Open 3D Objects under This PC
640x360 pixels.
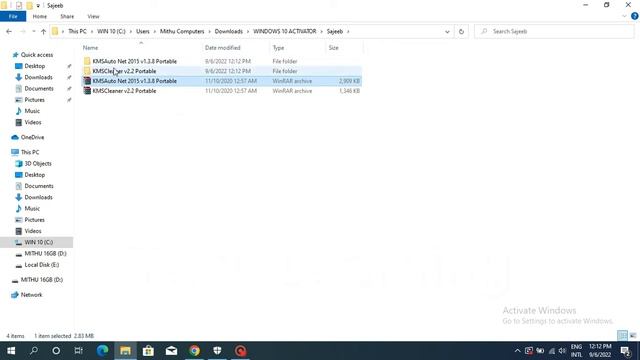pos(38,164)
